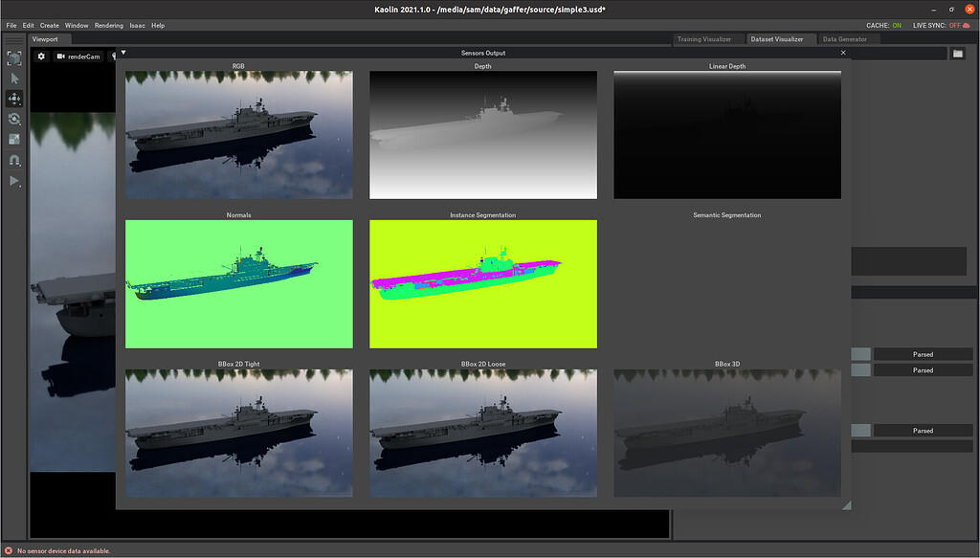The image size is (980, 558).
Task: Open the Instance Segmentation preview image
Action: click(x=483, y=284)
